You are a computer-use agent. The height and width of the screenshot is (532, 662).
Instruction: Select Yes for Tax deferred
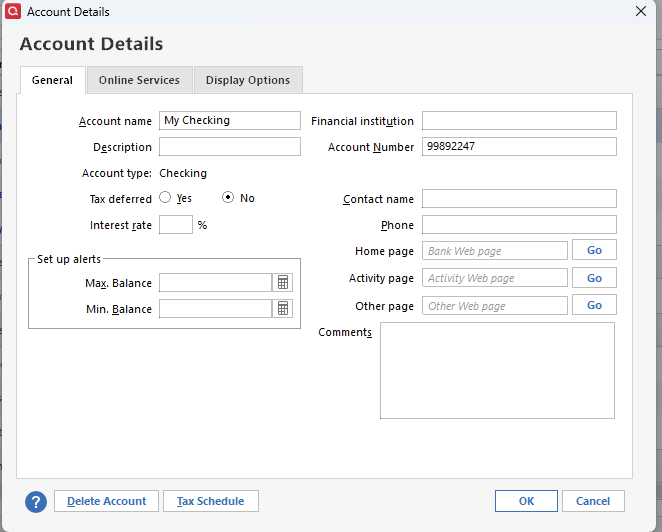(165, 198)
